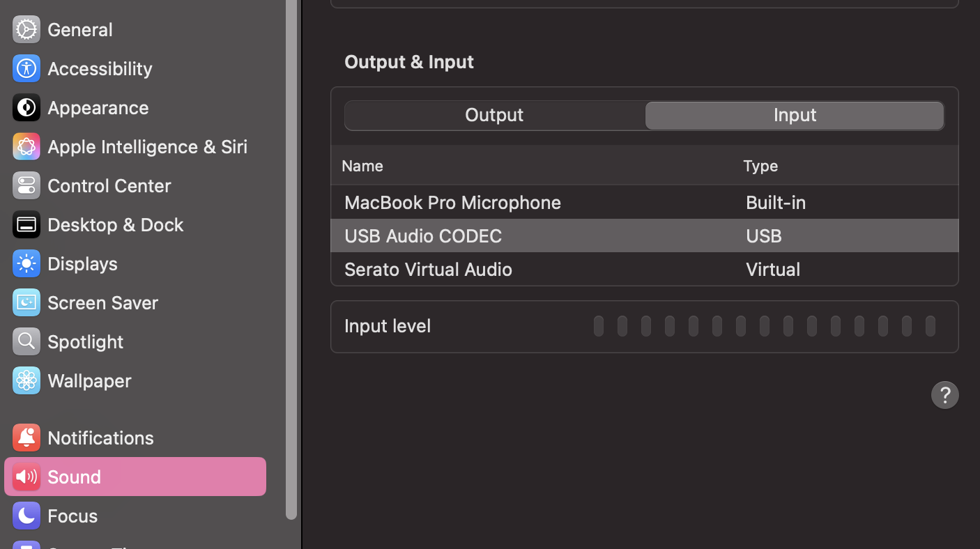This screenshot has width=980, height=549.
Task: Open Notifications bell icon
Action: (x=26, y=438)
